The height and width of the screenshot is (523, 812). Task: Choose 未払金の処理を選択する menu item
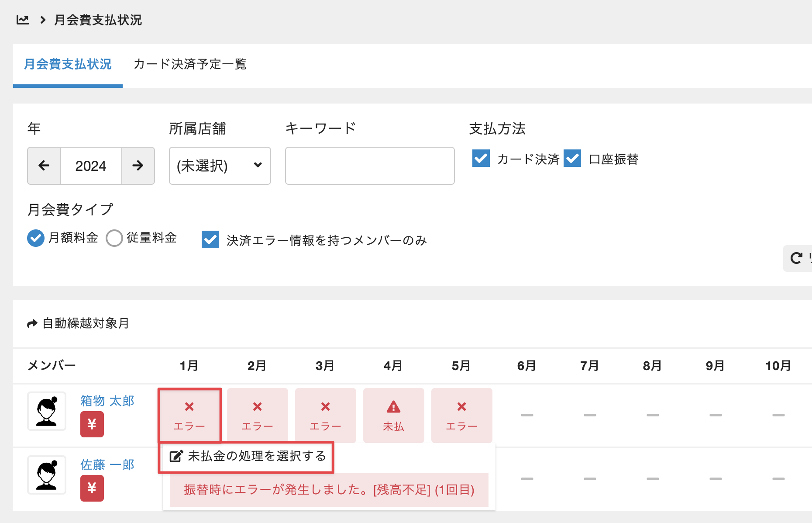pyautogui.click(x=248, y=456)
